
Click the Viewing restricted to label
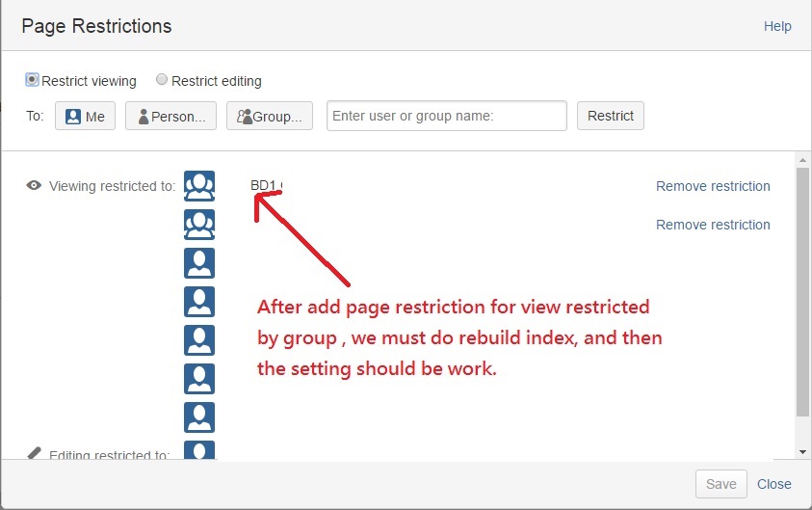pos(113,186)
